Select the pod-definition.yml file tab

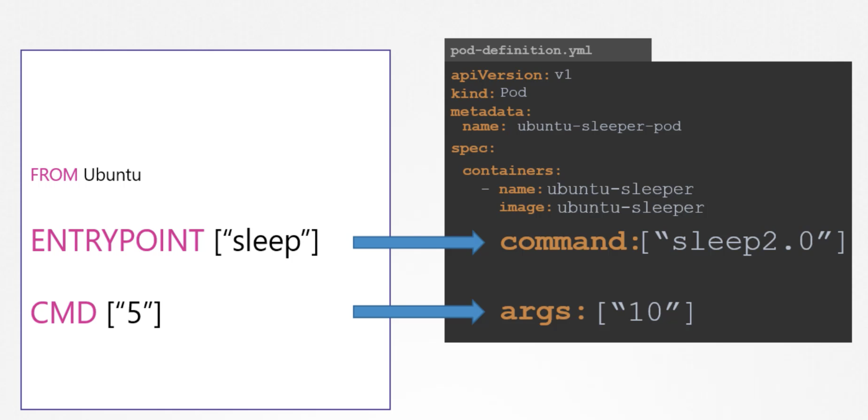click(548, 50)
